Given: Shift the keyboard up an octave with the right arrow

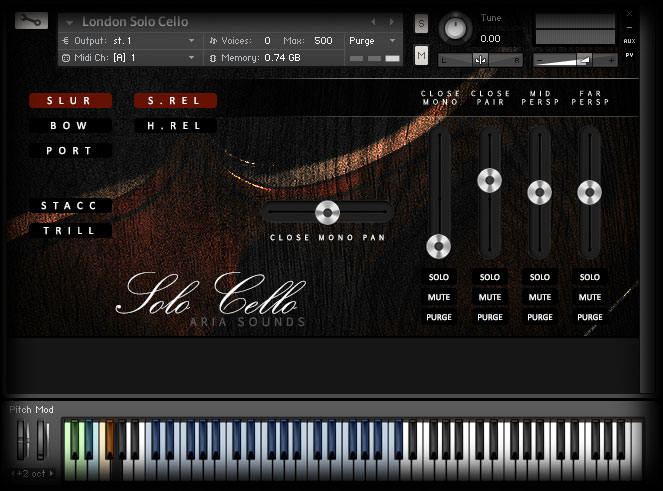Looking at the screenshot, I should point(50,472).
